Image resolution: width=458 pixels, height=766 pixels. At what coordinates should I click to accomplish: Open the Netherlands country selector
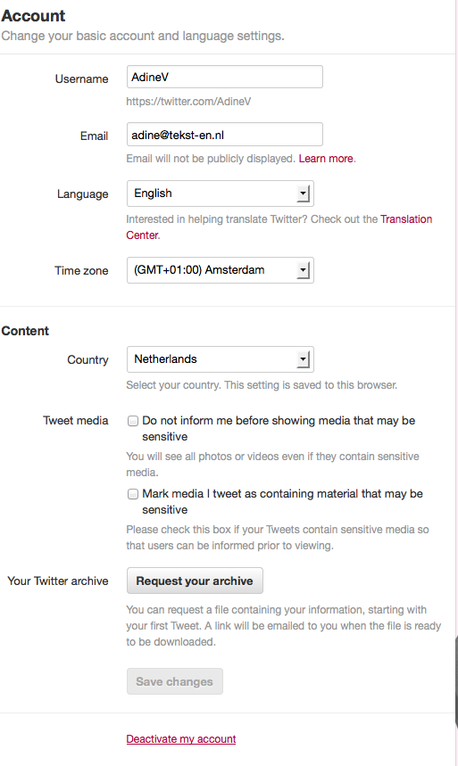(x=220, y=360)
